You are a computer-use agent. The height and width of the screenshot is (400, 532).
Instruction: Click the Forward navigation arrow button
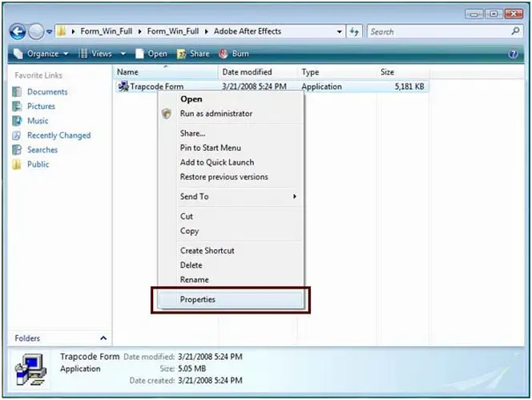(x=35, y=32)
